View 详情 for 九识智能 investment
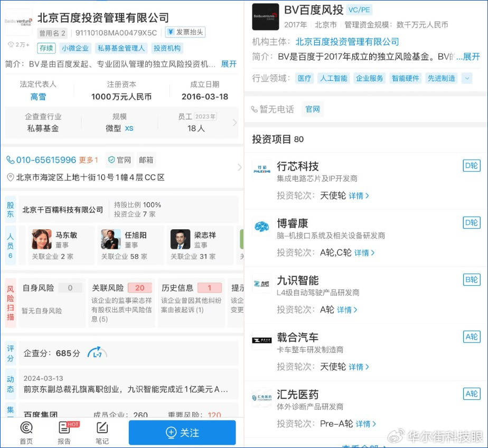The image size is (488, 448). coord(347,310)
